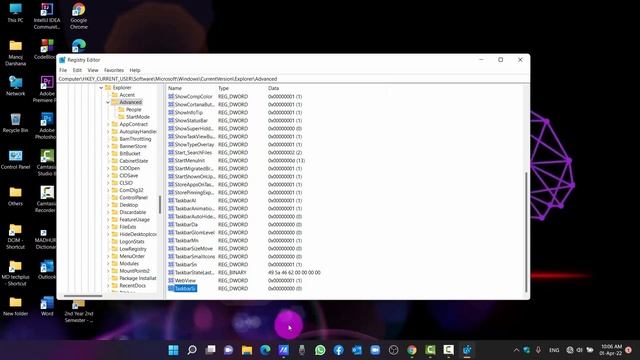640x360 pixels.
Task: Click the registry path address bar
Action: click(293, 79)
